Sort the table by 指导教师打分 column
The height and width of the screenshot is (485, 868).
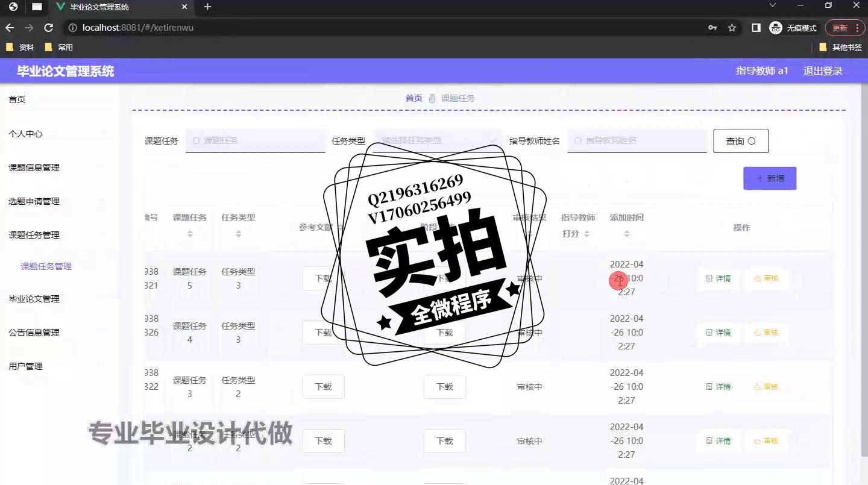pos(587,234)
